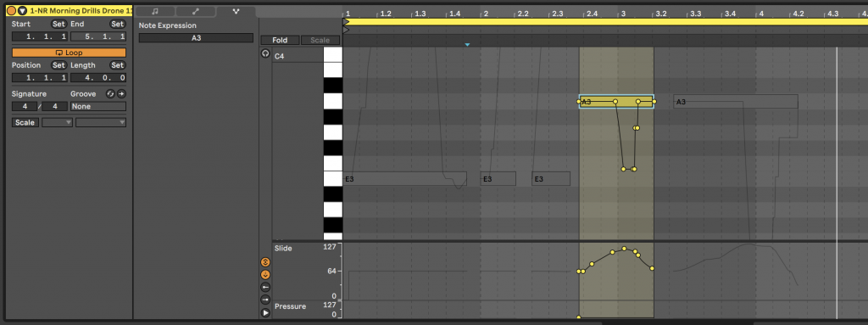Click the Slide lane label
868x325 pixels.
pos(283,248)
